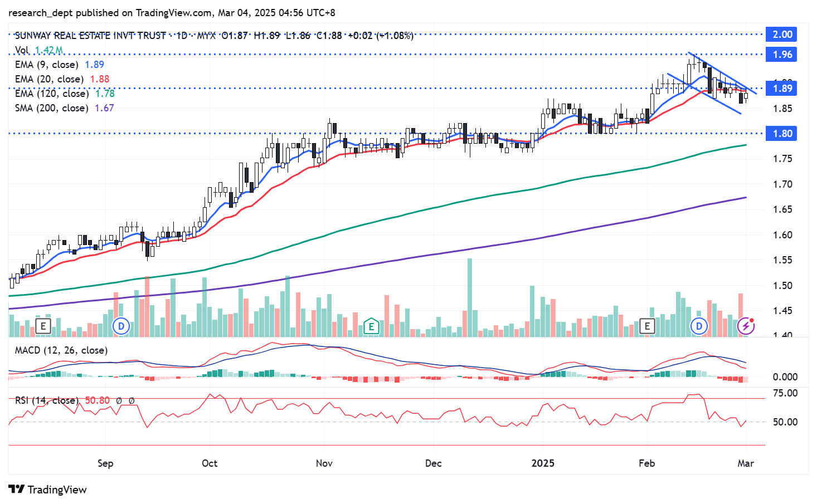Screen dimensions: 817x504
Task: Click the Nov time axis label
Action: point(324,463)
